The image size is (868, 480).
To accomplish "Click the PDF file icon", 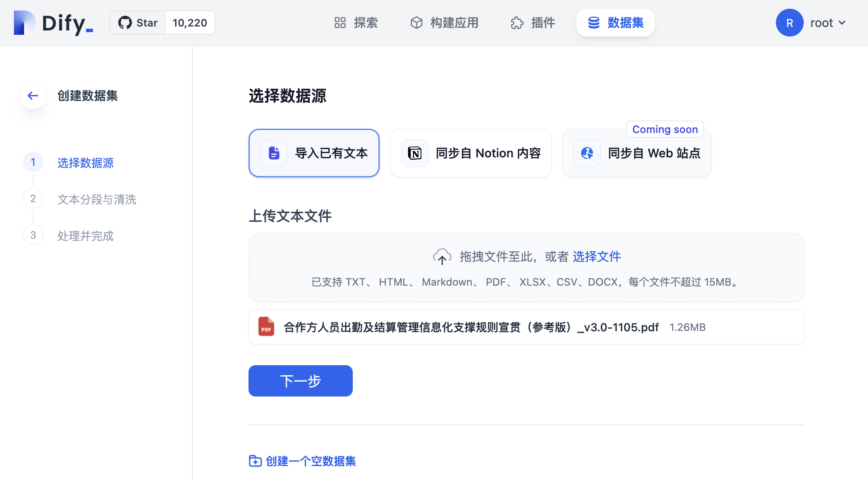I will tap(266, 327).
